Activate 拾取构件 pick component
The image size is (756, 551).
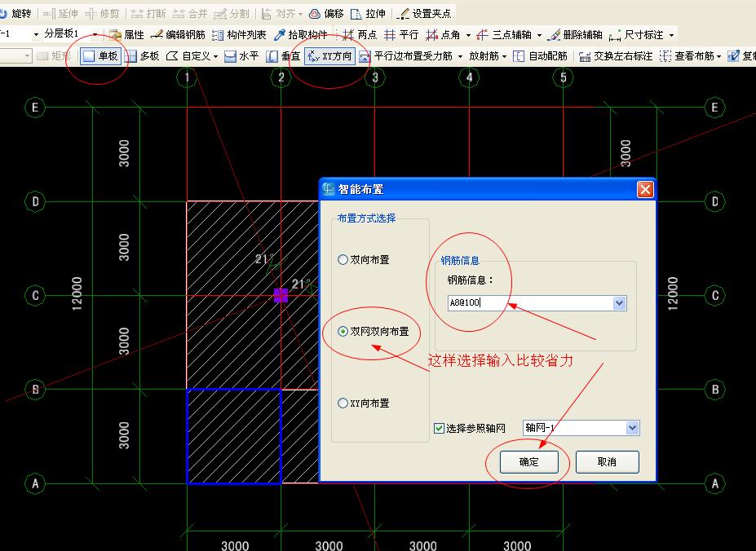tap(300, 35)
